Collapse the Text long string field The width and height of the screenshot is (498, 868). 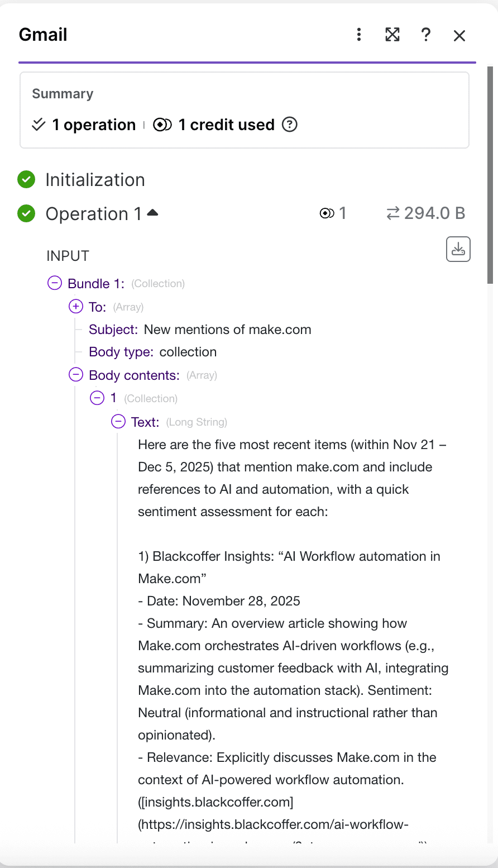(x=118, y=421)
